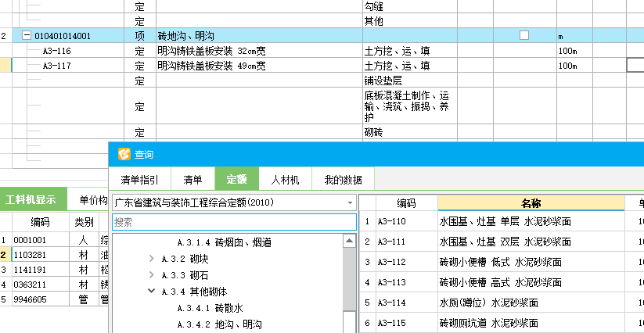
Task: Collapse the A.3.4 其他砌体 tree node
Action: click(x=152, y=291)
